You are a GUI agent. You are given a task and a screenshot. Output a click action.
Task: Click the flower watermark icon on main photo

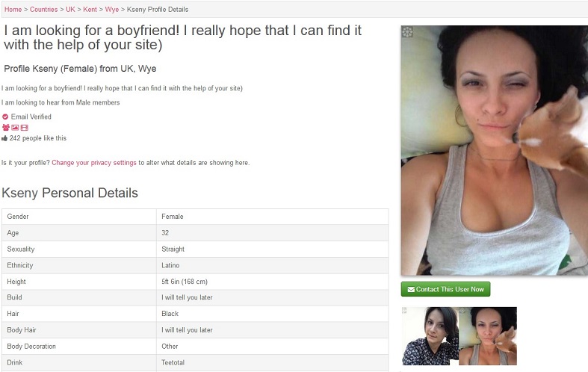coord(408,31)
